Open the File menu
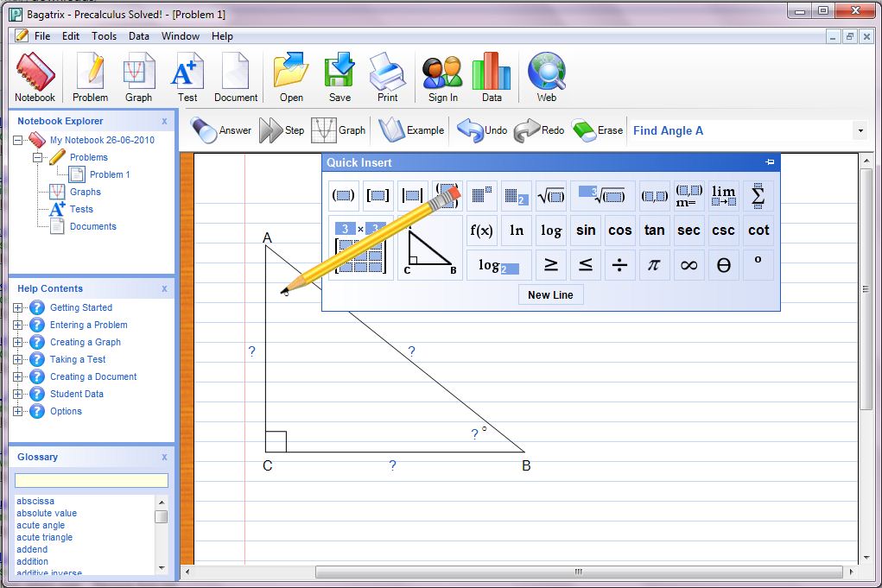The width and height of the screenshot is (882, 588). point(42,36)
